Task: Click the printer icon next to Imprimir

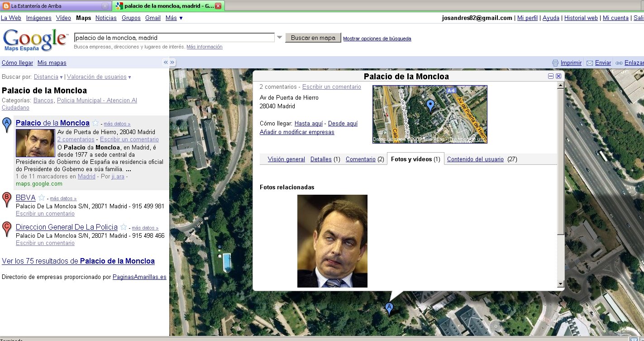Action: [555, 63]
